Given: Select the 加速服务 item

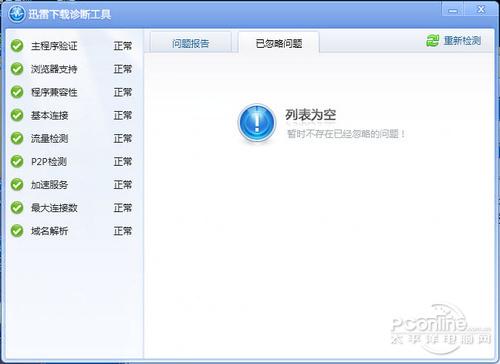Looking at the screenshot, I should click(x=49, y=185).
